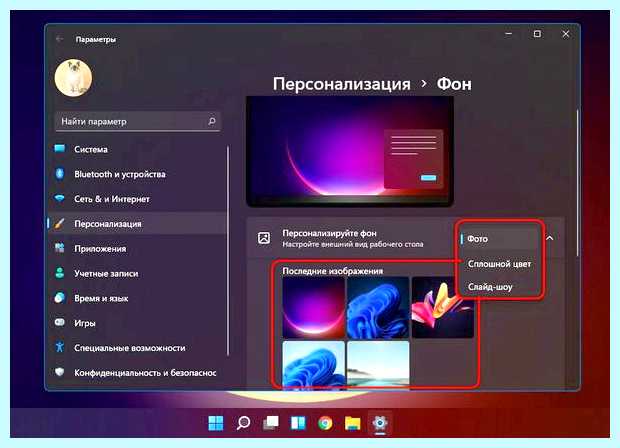The width and height of the screenshot is (620, 448).
Task: Click the search magnifier in Найти параметр
Action: point(212,121)
